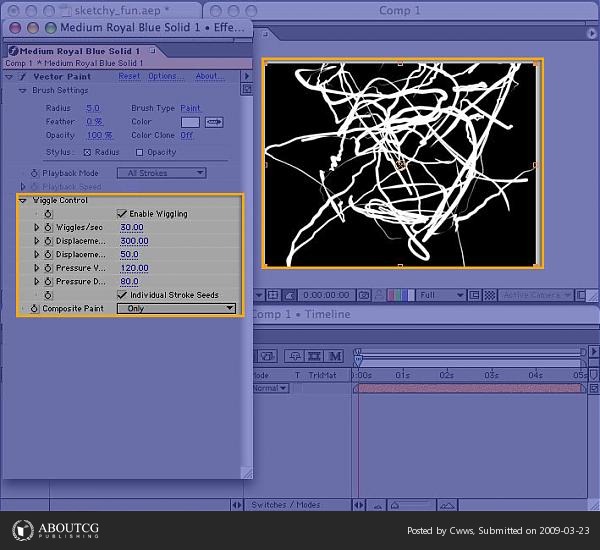Select the layer duration bar in Timeline
This screenshot has height=550, width=600.
[x=470, y=388]
